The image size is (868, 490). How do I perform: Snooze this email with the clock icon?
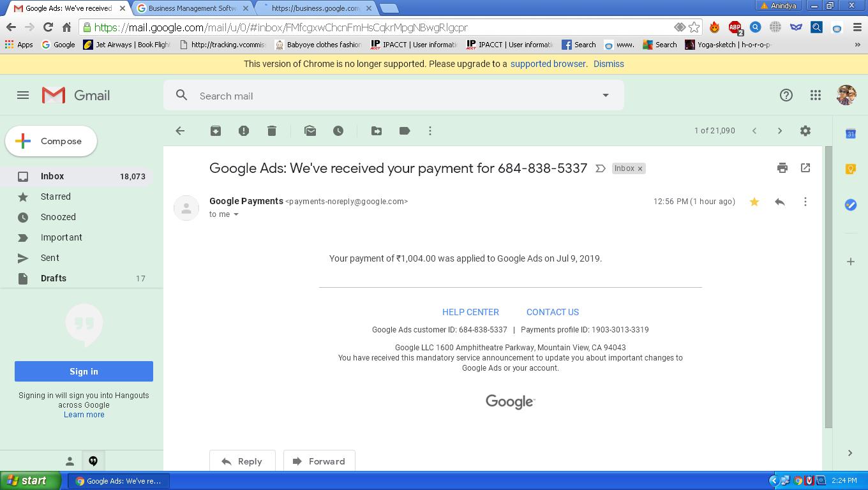click(338, 131)
